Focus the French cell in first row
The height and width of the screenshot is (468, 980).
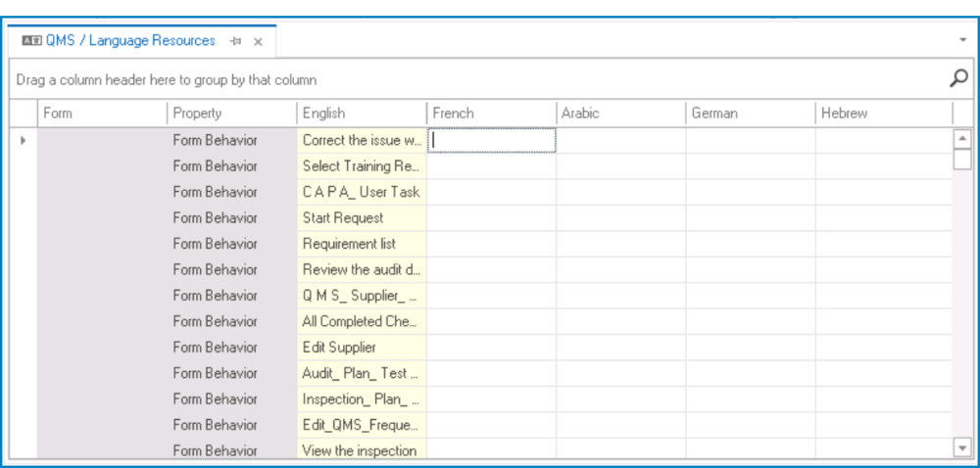pyautogui.click(x=492, y=140)
